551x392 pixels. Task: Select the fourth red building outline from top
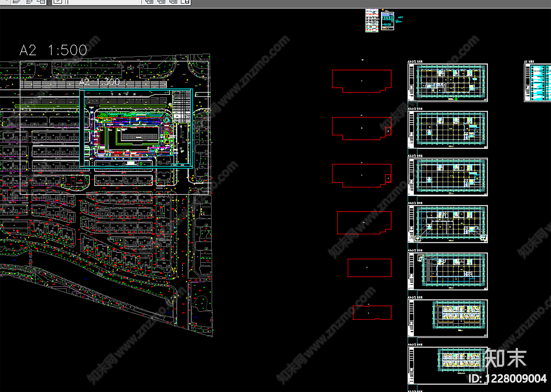point(364,223)
